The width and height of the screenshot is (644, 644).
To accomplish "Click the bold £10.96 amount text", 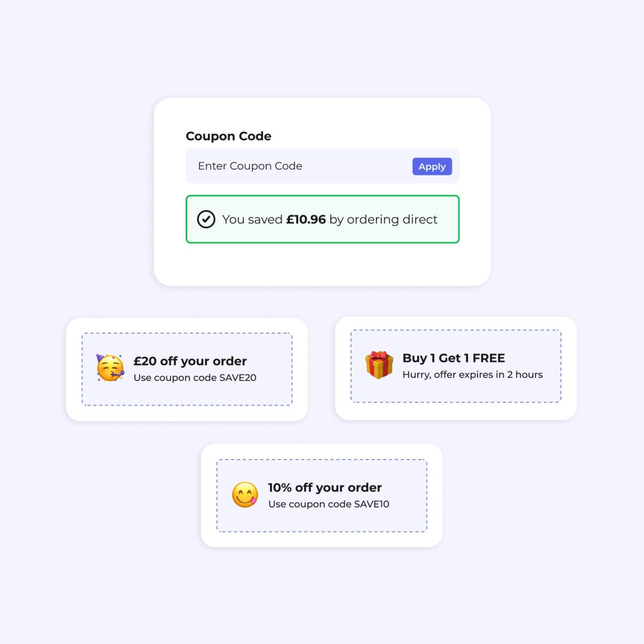I will pos(306,219).
